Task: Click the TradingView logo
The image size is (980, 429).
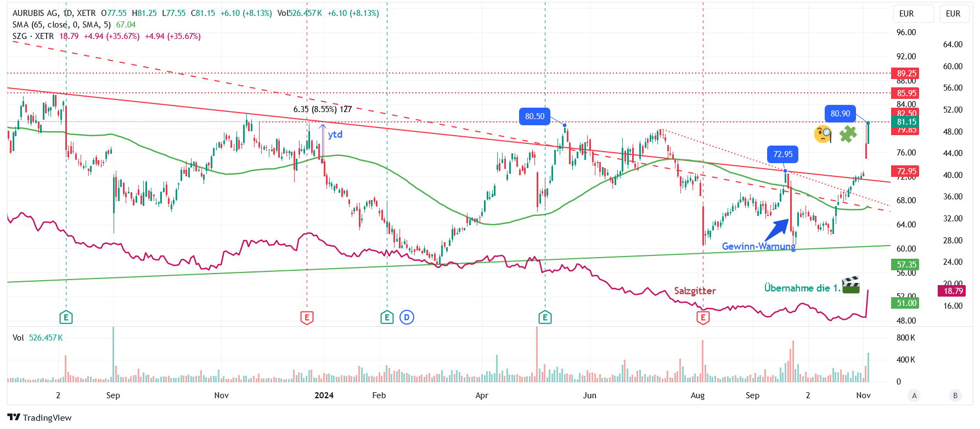Action: [x=40, y=417]
